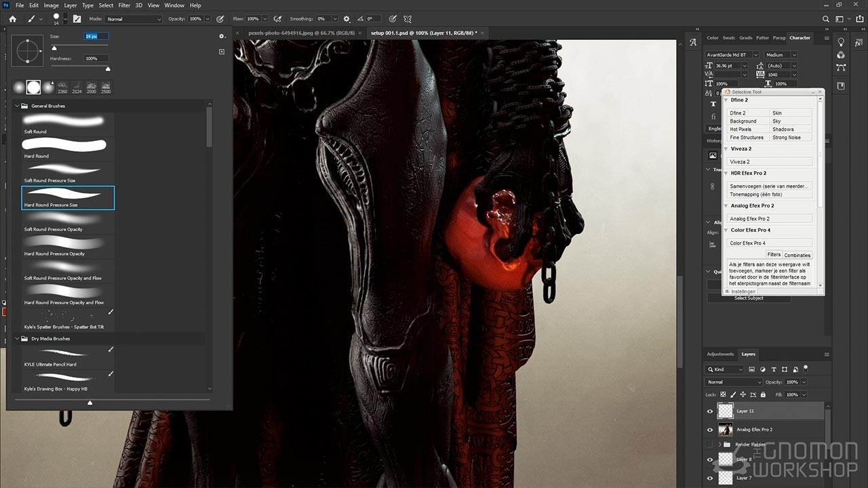Click the lock all layer icon
The height and width of the screenshot is (488, 868).
point(763,394)
